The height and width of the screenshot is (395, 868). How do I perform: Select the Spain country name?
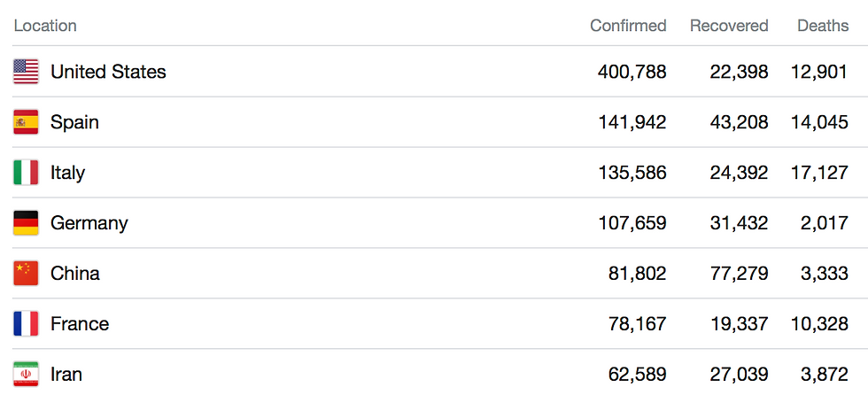tap(74, 122)
